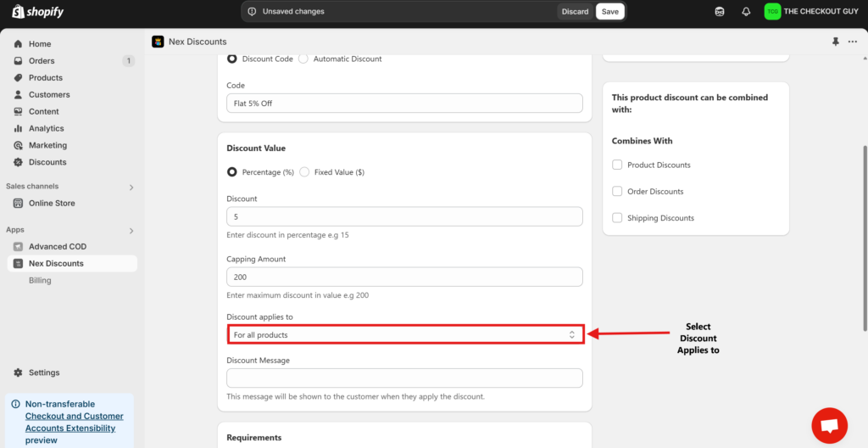The width and height of the screenshot is (868, 448).
Task: Expand the Sales channels section
Action: [131, 187]
